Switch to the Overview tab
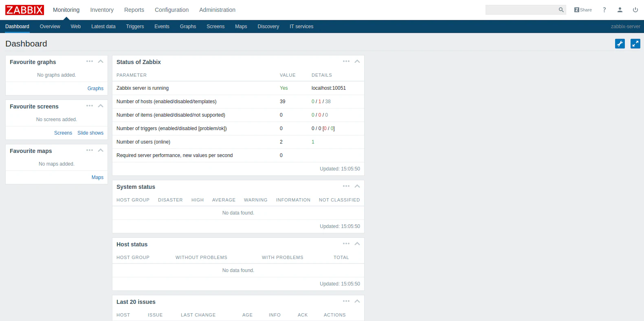Viewport: 644px width, 321px height. click(50, 27)
